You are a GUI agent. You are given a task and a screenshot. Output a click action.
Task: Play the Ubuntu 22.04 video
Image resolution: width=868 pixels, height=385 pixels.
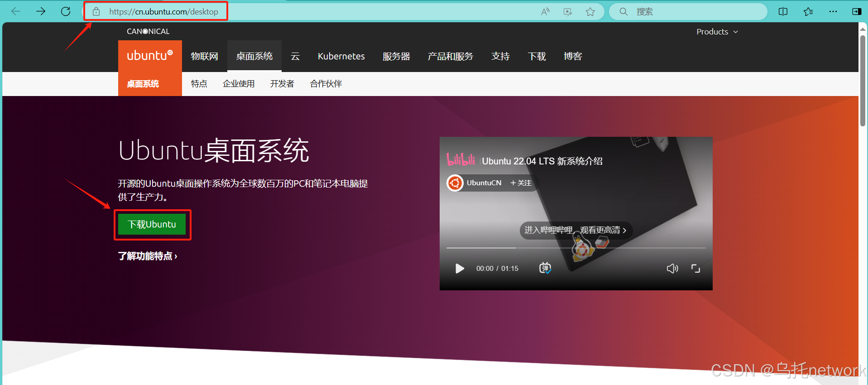point(460,269)
